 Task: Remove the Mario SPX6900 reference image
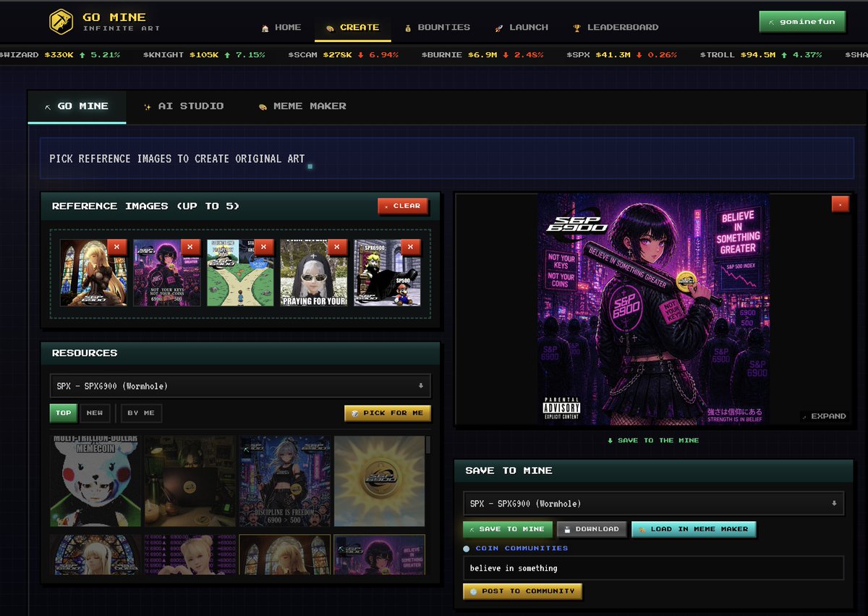[411, 247]
